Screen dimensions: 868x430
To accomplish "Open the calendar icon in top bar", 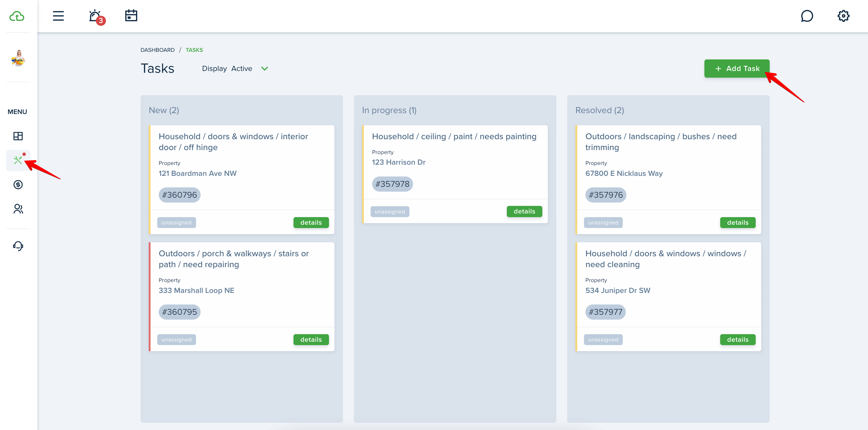I will [131, 15].
